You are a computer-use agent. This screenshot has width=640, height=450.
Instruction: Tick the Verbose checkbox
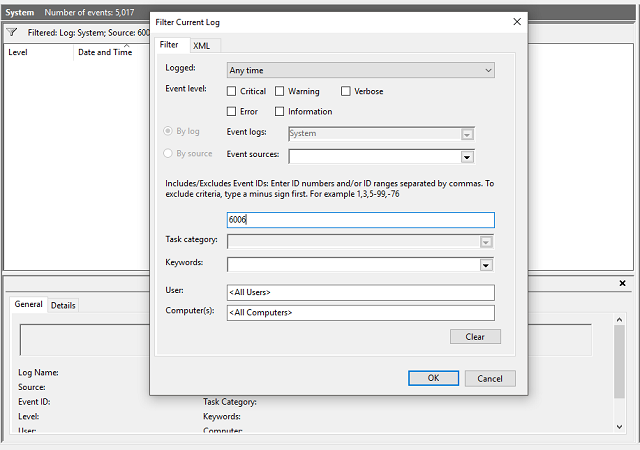click(x=346, y=91)
